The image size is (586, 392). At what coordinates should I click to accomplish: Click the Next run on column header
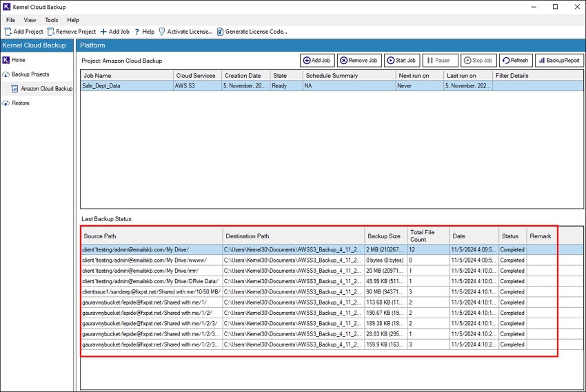pyautogui.click(x=420, y=75)
